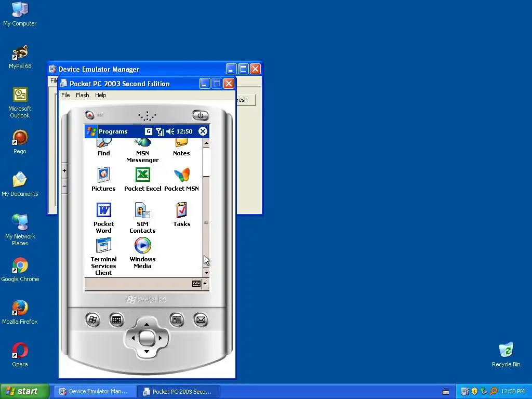Viewport: 532px width, 399px height.
Task: Launch Opera from desktop
Action: click(20, 355)
